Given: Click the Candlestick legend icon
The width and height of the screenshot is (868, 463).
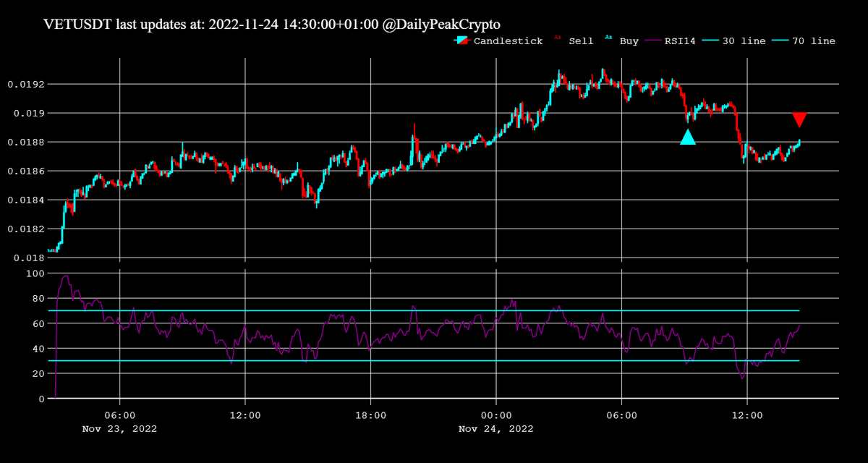Looking at the screenshot, I should click(462, 41).
